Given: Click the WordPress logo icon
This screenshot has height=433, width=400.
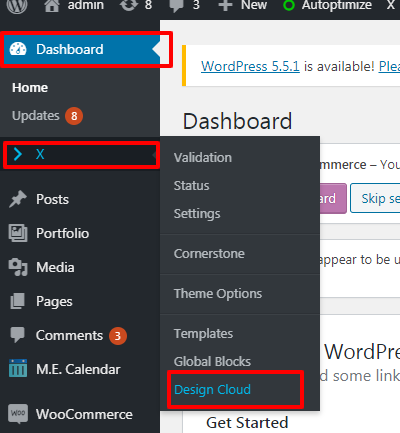Looking at the screenshot, I should [x=17, y=5].
